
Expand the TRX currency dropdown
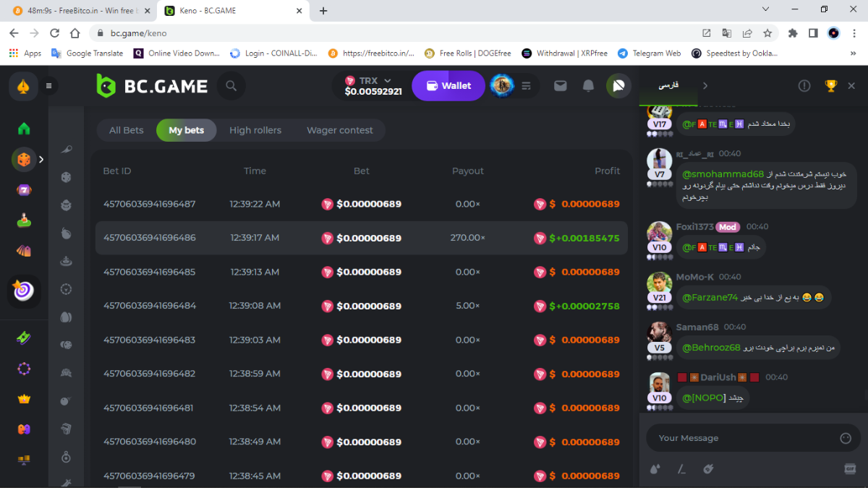[388, 80]
